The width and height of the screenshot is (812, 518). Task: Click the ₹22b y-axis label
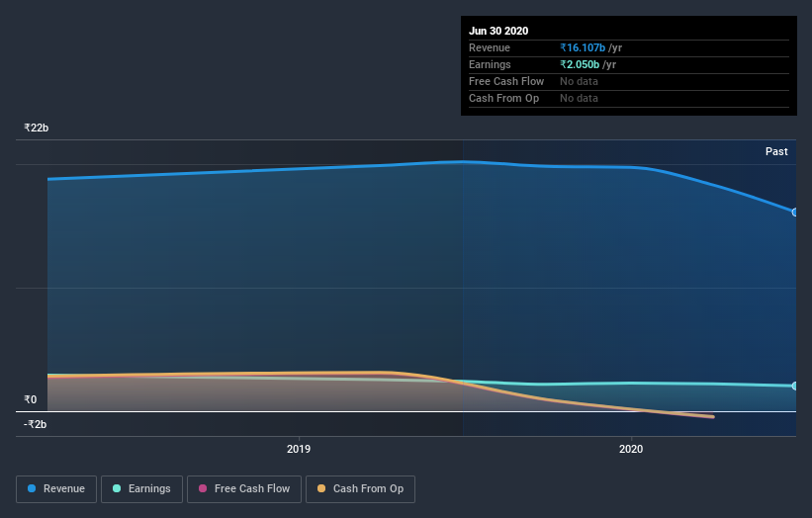pyautogui.click(x=37, y=128)
